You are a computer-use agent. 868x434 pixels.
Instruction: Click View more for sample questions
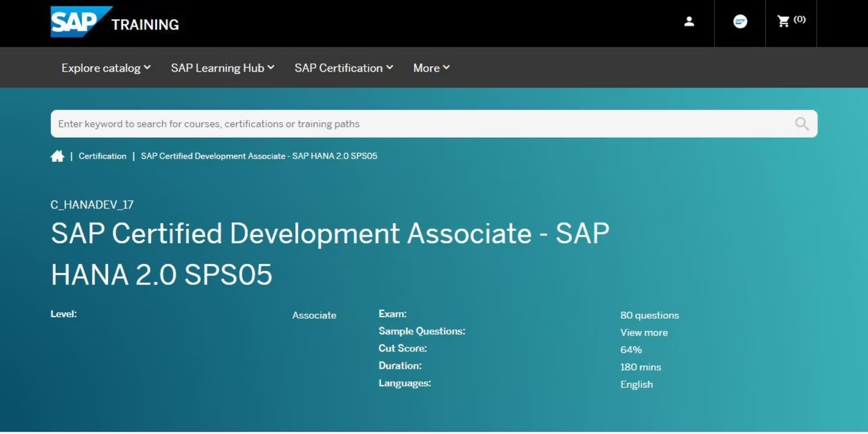643,333
